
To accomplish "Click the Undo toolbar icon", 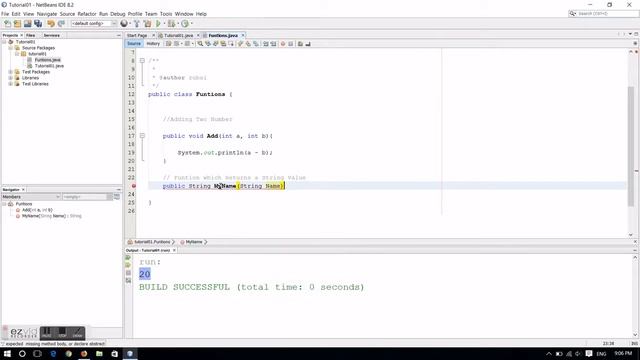I will tap(51, 24).
